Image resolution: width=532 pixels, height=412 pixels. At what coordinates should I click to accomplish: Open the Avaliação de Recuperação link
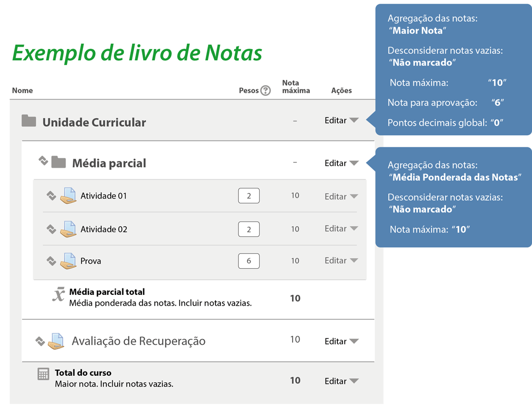(138, 341)
